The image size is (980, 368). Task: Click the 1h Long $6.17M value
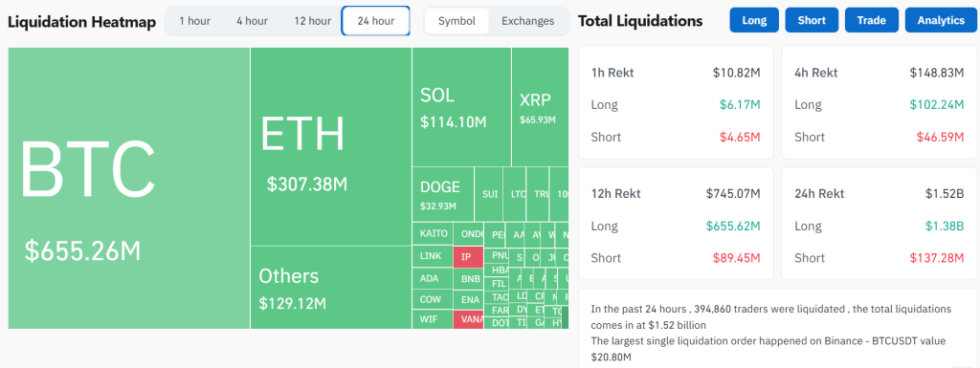(x=740, y=105)
